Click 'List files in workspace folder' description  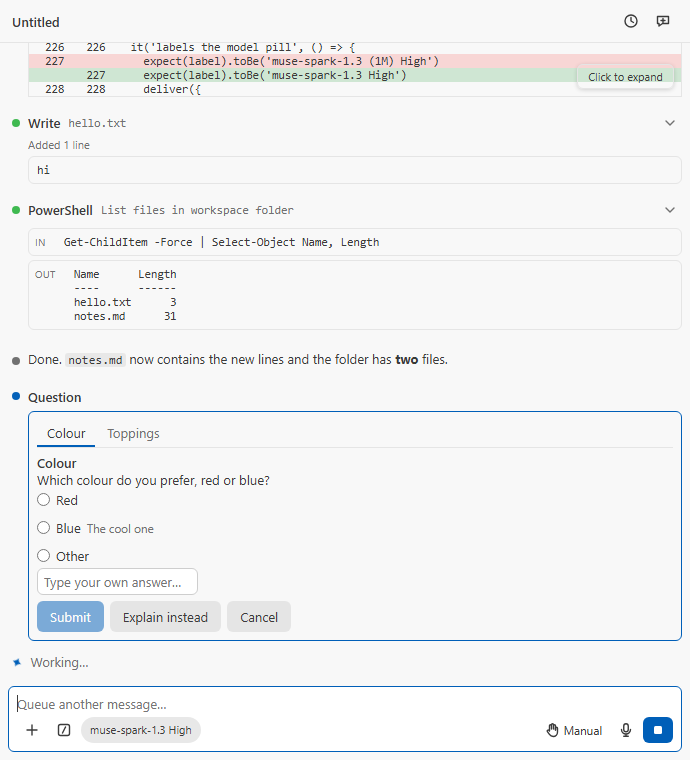[x=197, y=210]
